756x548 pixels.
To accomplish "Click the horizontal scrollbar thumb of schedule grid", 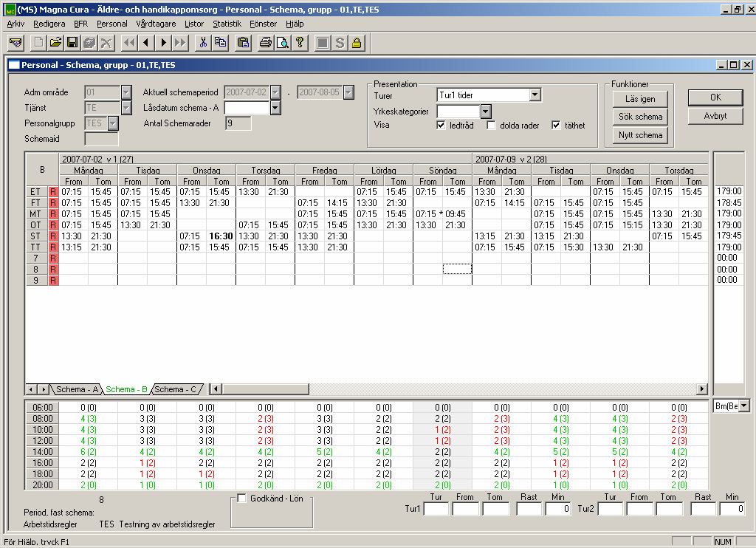I will tap(265, 388).
